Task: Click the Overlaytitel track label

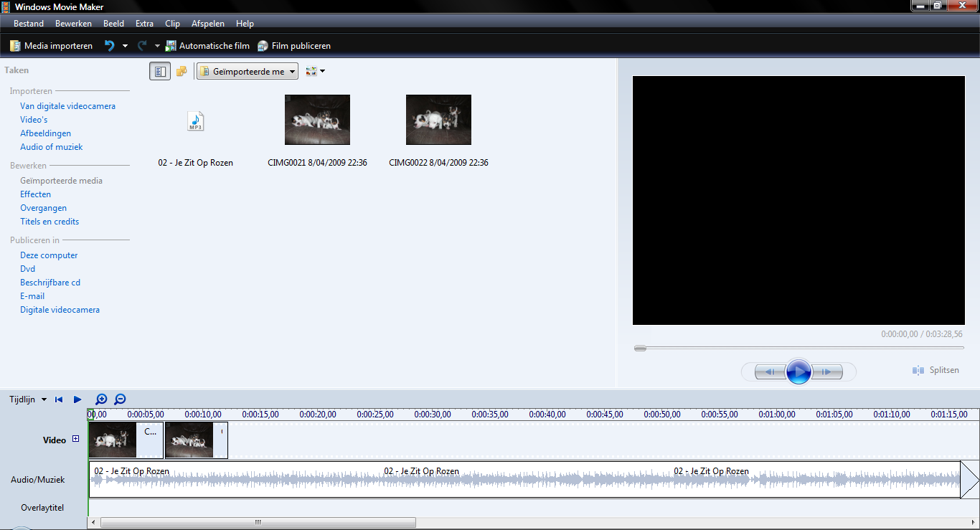Action: [x=42, y=508]
